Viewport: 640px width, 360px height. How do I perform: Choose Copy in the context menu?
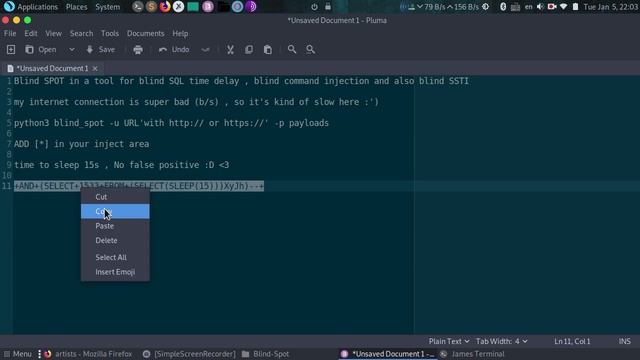115,211
